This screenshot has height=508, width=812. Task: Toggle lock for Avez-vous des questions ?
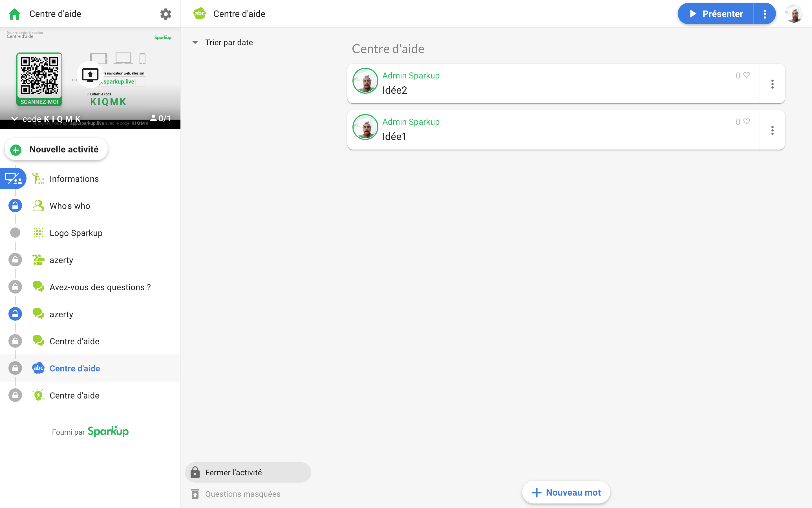(15, 287)
